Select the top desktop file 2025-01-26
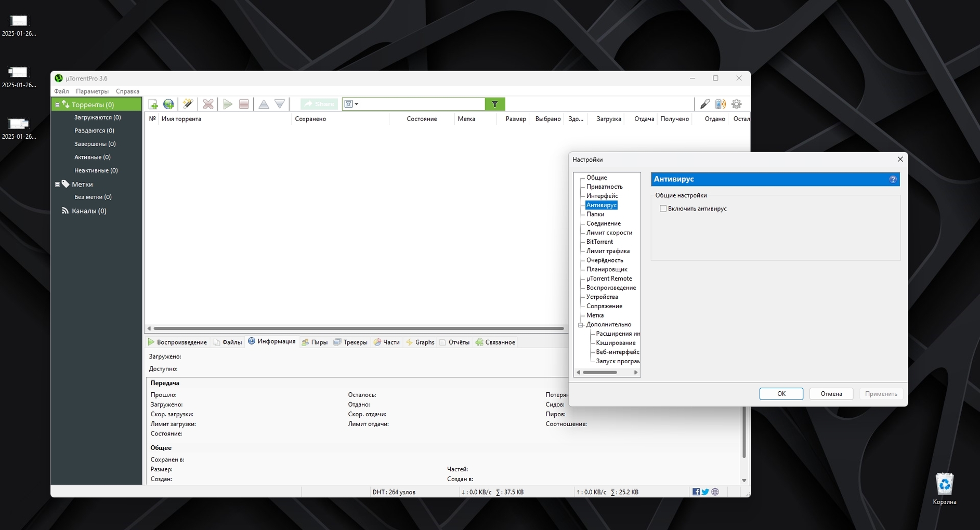 click(x=19, y=25)
